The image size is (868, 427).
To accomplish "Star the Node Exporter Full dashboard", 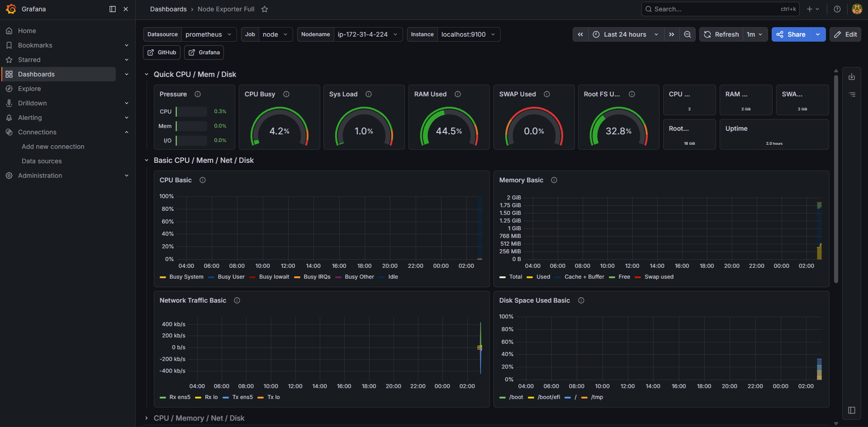I will (x=265, y=9).
